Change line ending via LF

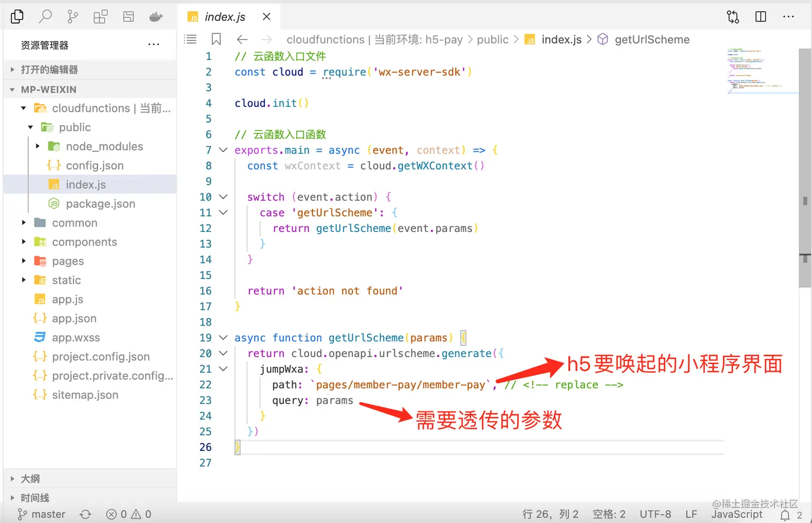pos(691,514)
